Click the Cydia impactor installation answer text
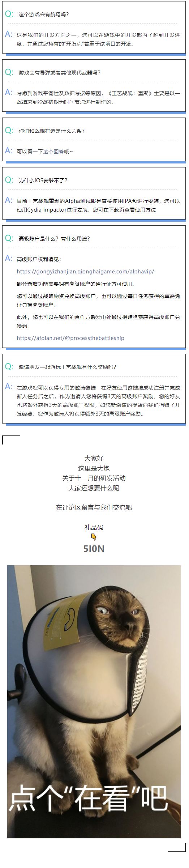This screenshot has width=189, height=868. pyautogui.click(x=98, y=205)
